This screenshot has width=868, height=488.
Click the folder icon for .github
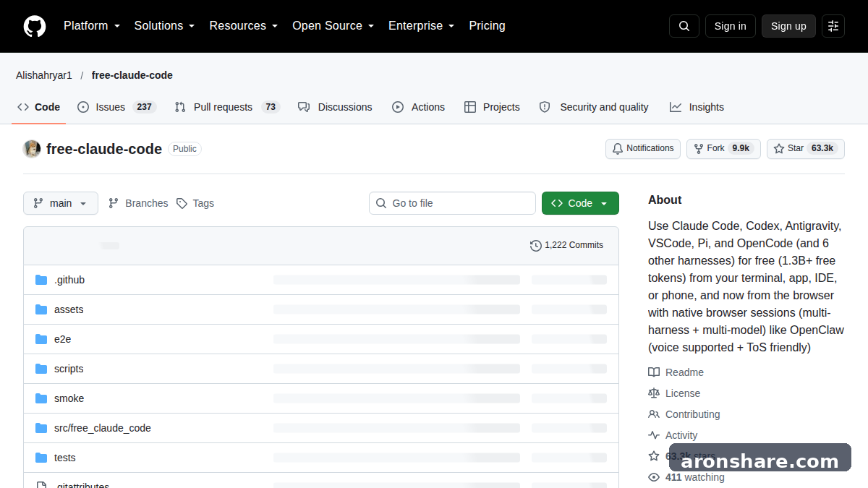point(41,280)
